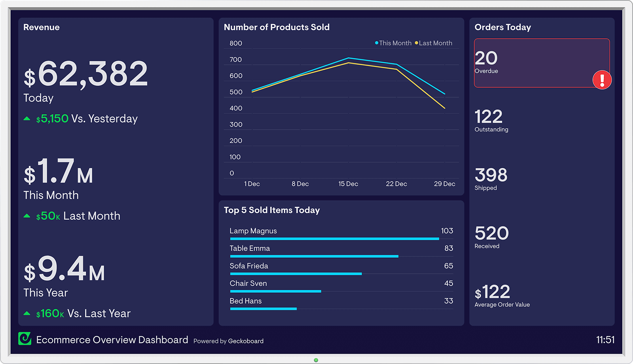Toggle the 20 Overdue highlighted card
This screenshot has height=364, width=633.
[542, 63]
